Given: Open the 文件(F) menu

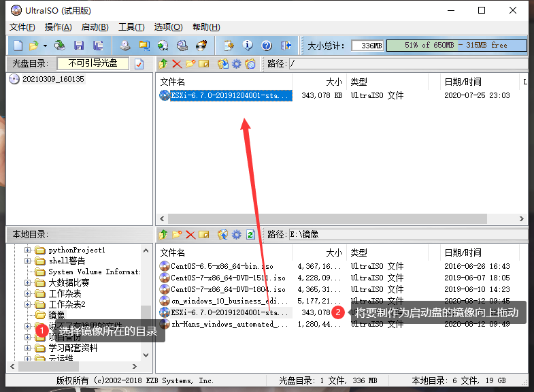Looking at the screenshot, I should tap(22, 27).
